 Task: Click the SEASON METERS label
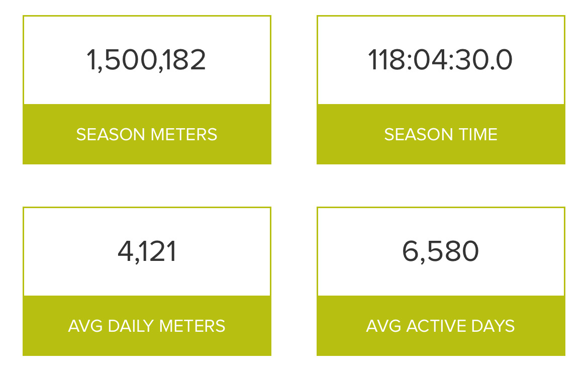click(x=147, y=135)
